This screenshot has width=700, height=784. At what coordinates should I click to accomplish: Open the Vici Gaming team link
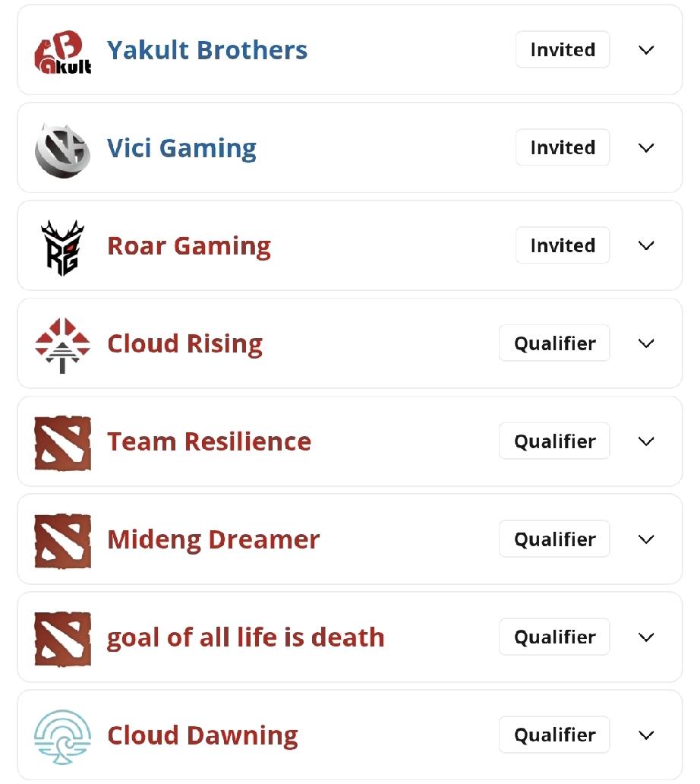click(181, 148)
